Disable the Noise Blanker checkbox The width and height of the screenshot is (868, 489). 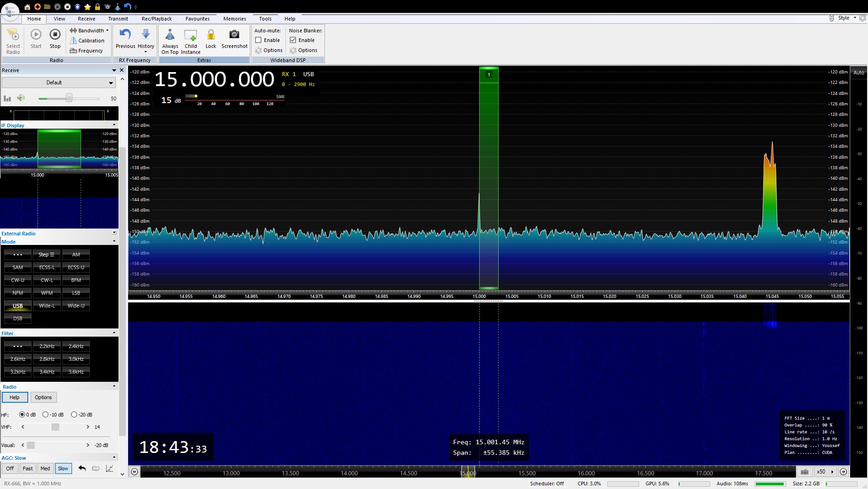tap(293, 40)
